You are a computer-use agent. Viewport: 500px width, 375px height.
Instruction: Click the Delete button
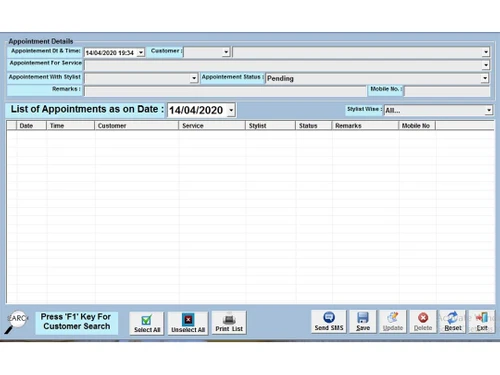click(x=423, y=322)
